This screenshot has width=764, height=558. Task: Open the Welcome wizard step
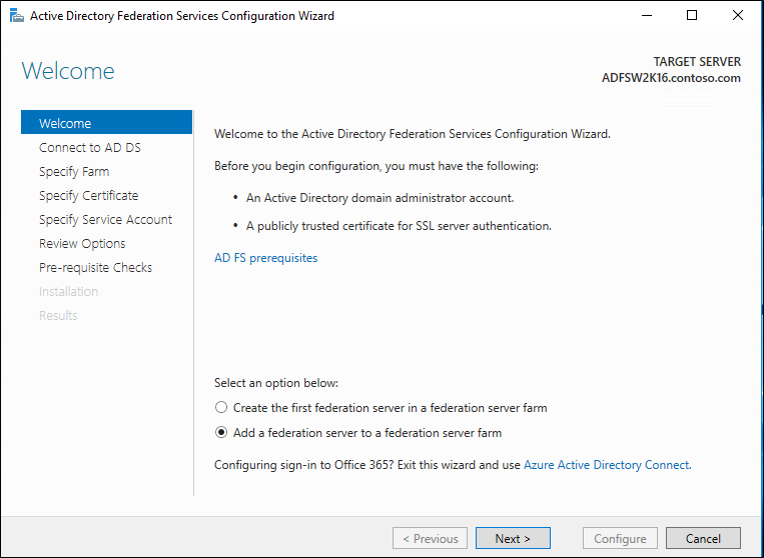(x=107, y=123)
